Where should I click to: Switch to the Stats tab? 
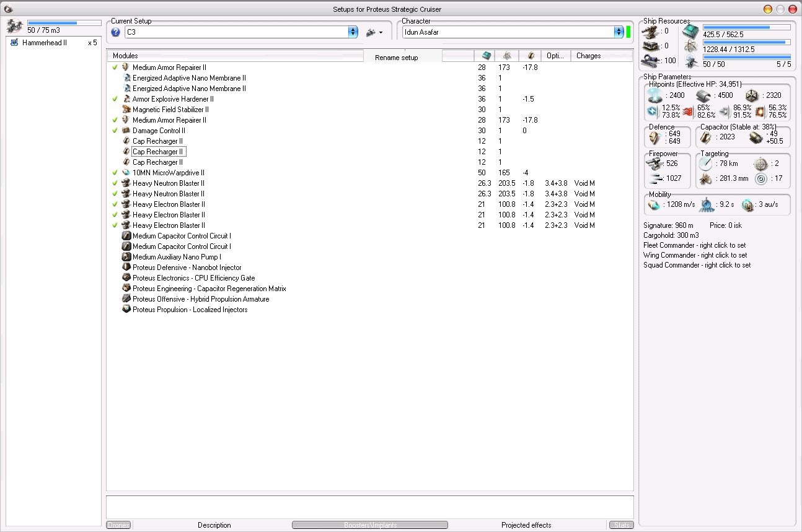pos(620,525)
